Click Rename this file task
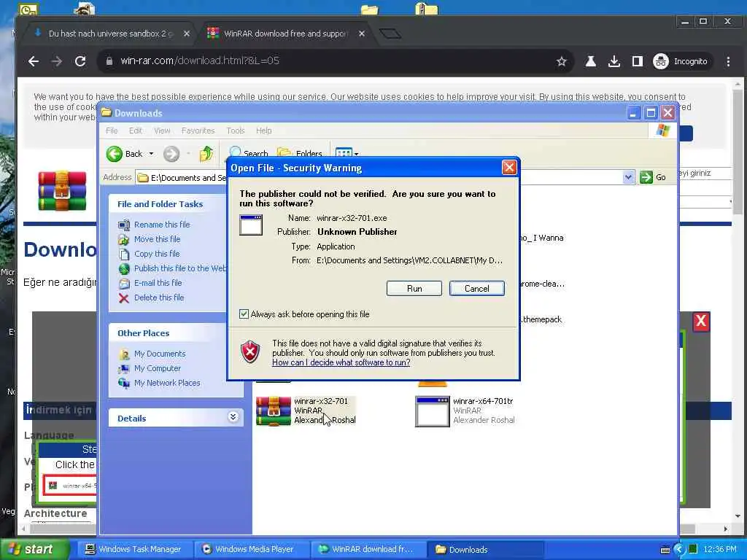 (x=162, y=225)
